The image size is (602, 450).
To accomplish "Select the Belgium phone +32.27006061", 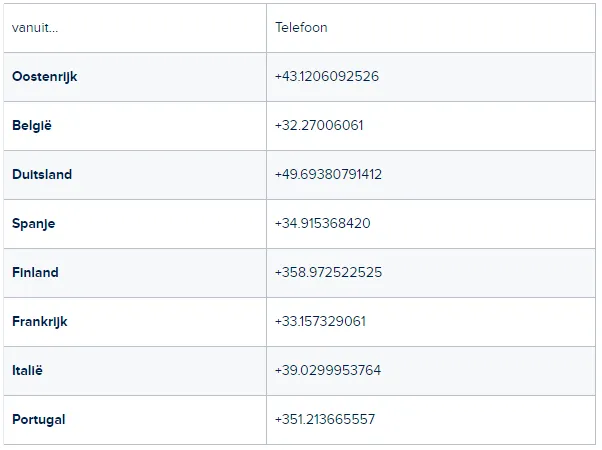I will 319,126.
